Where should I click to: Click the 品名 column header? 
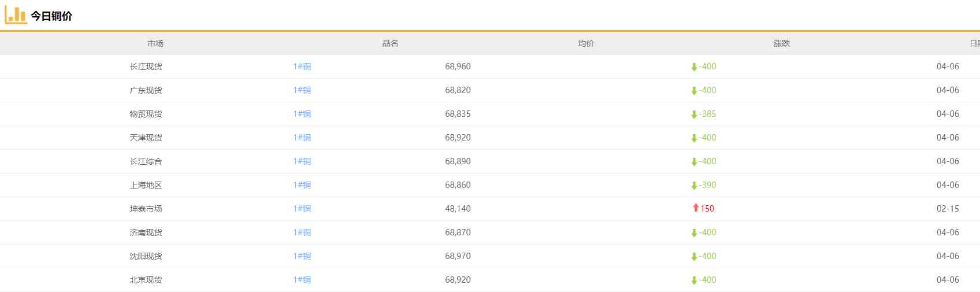390,43
